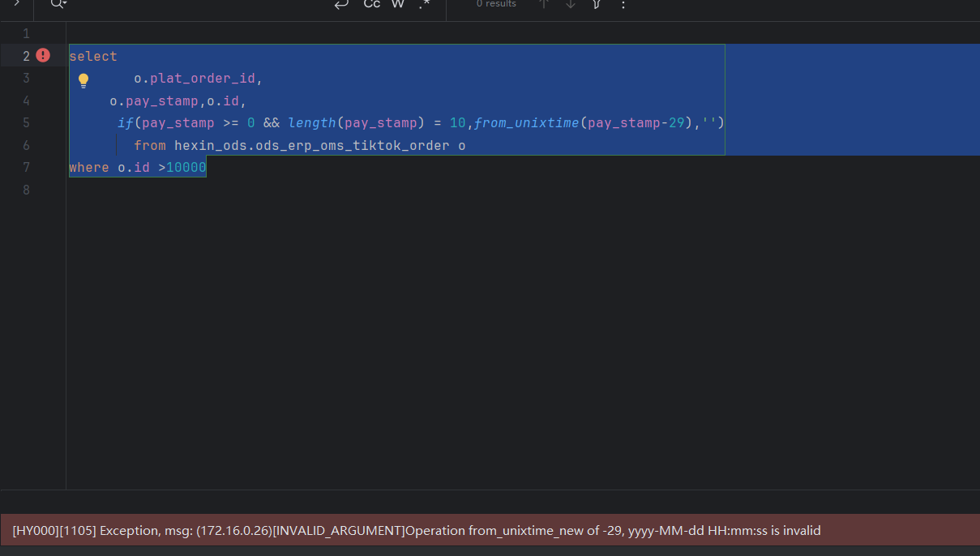Expand the replace field chevron arrow
Screen dimensions: 980x556
(16, 4)
